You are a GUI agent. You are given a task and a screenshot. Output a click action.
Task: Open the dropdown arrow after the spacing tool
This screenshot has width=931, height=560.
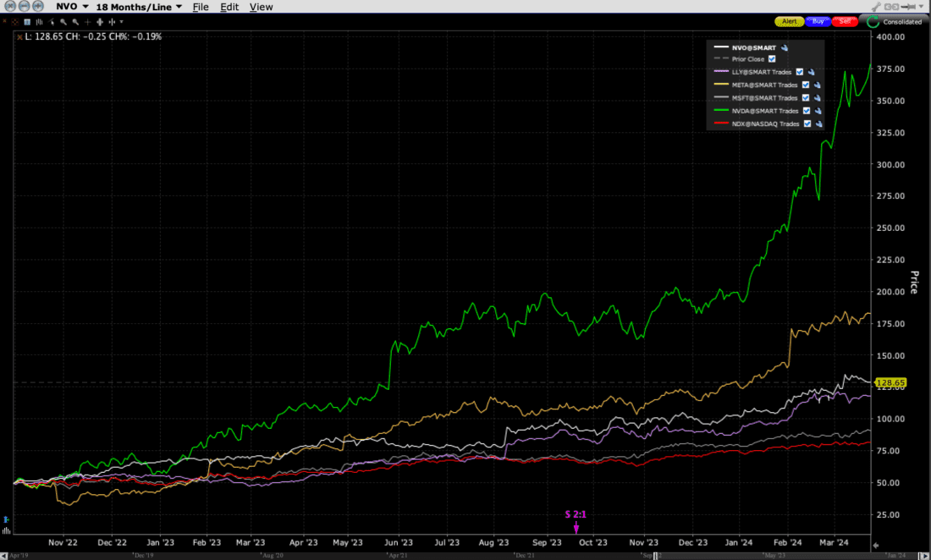tap(121, 21)
